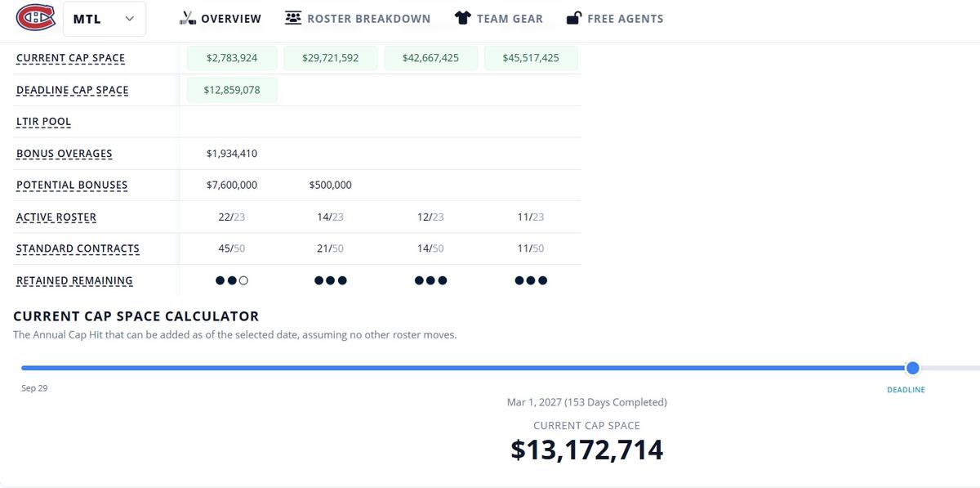This screenshot has height=488, width=980.
Task: Click the 14/50 standard contracts value
Action: (x=430, y=248)
